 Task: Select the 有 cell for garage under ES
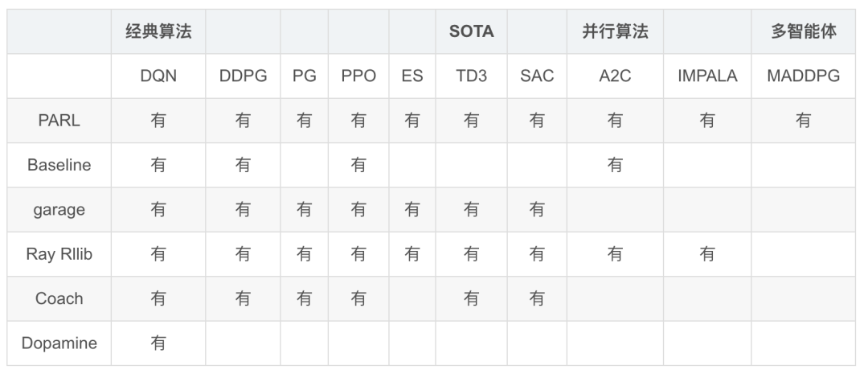411,209
